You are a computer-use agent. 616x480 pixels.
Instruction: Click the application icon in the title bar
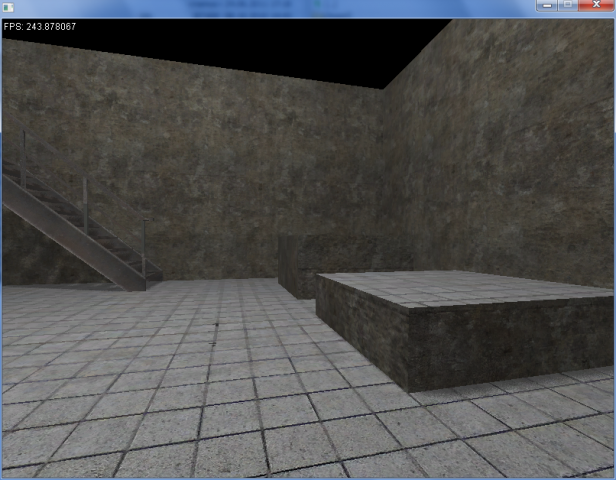pos(8,7)
